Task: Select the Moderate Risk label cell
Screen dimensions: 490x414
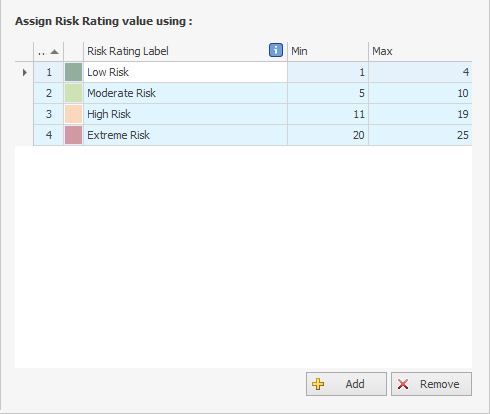Action: tap(185, 93)
